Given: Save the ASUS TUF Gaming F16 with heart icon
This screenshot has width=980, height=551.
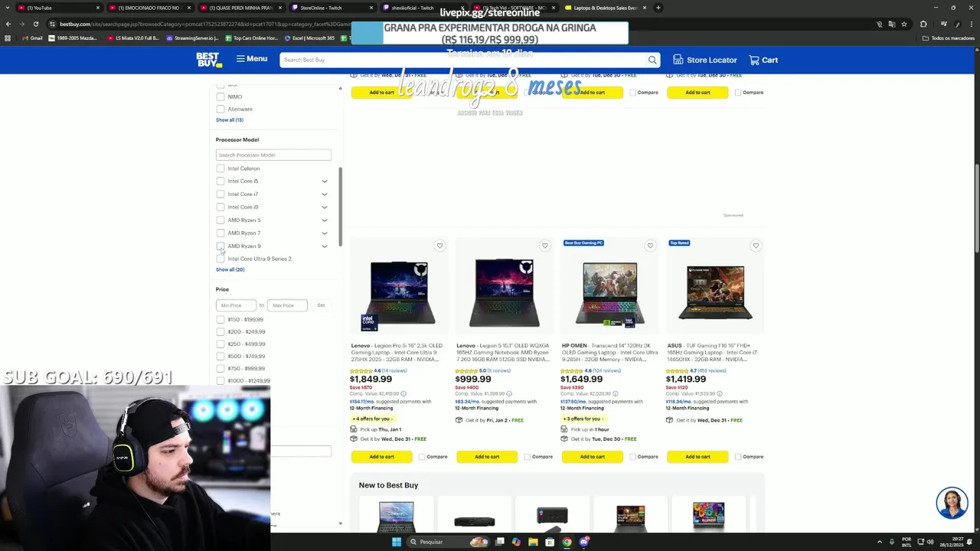Looking at the screenshot, I should [x=756, y=246].
